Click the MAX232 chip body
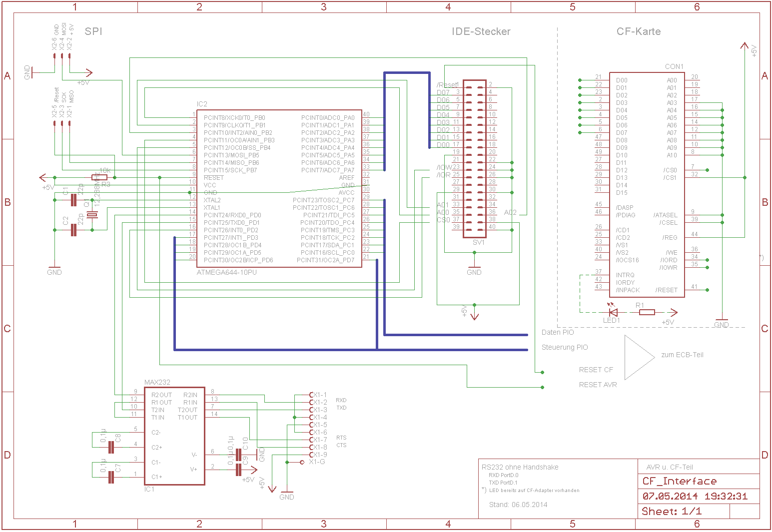Screen dimensions: 772x532 (x=174, y=436)
